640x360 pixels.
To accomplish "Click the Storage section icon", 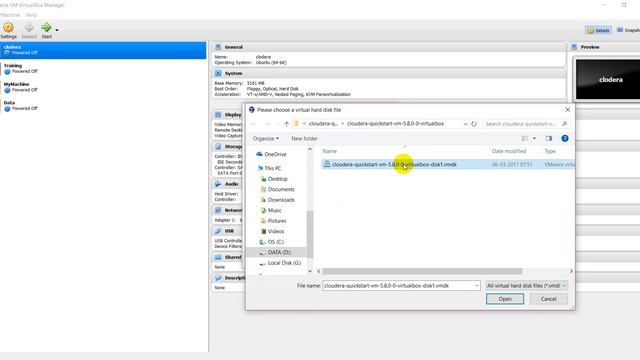I will pos(218,147).
